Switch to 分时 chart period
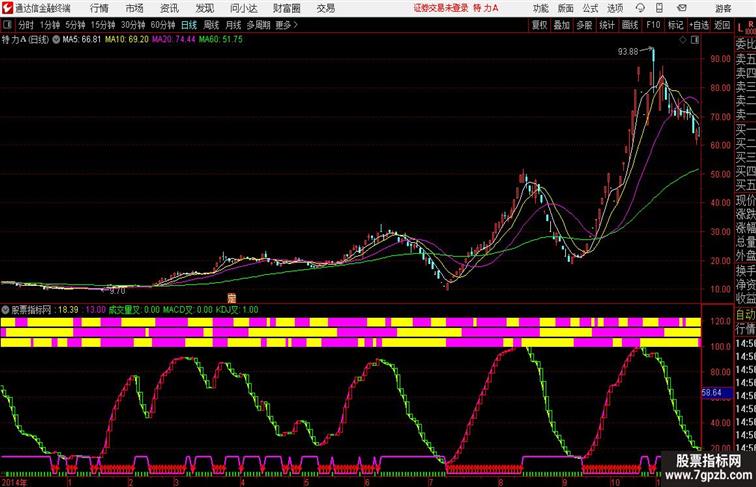Image resolution: width=756 pixels, height=487 pixels. pos(26,25)
